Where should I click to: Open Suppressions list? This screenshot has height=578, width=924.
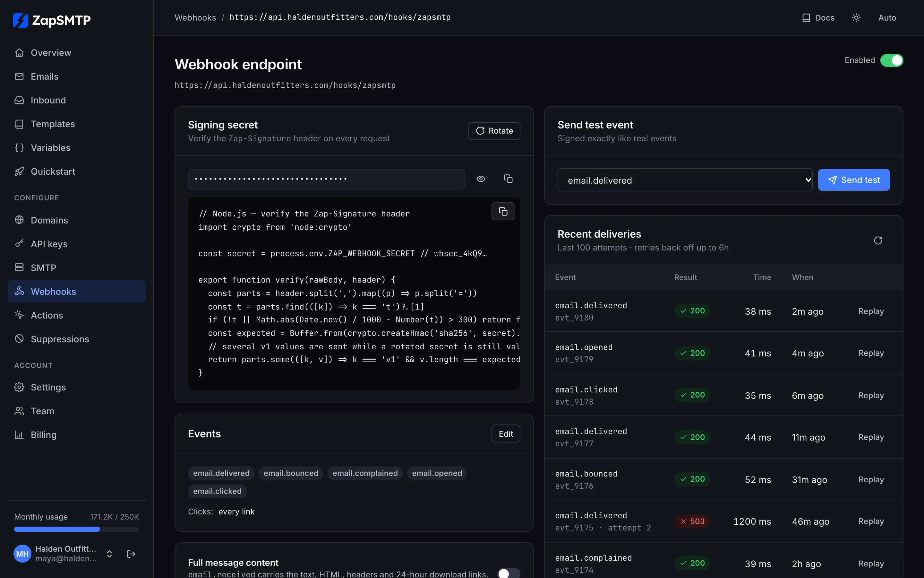(76, 339)
